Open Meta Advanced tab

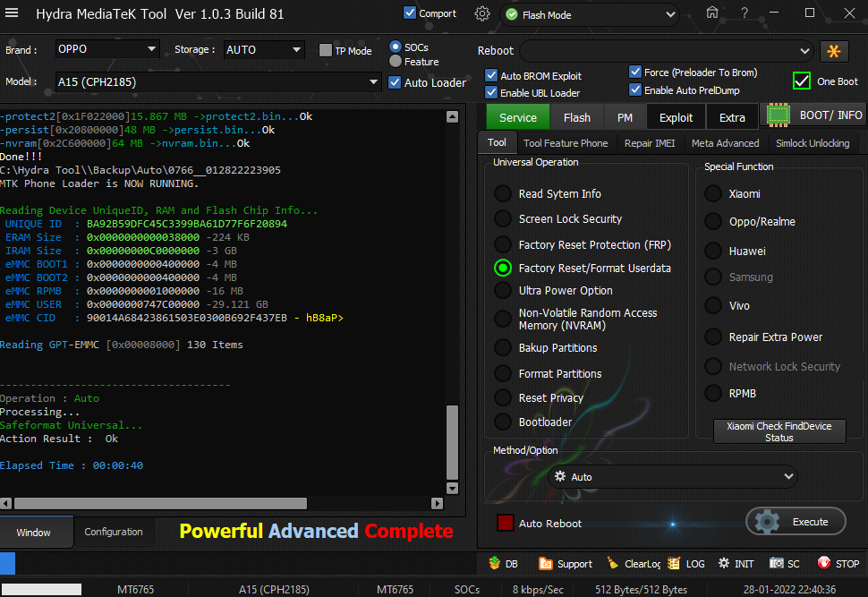(x=725, y=143)
